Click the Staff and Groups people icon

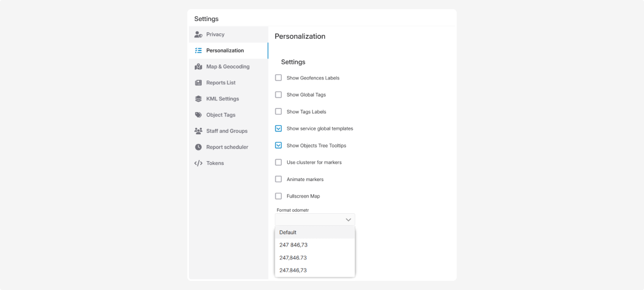(198, 131)
